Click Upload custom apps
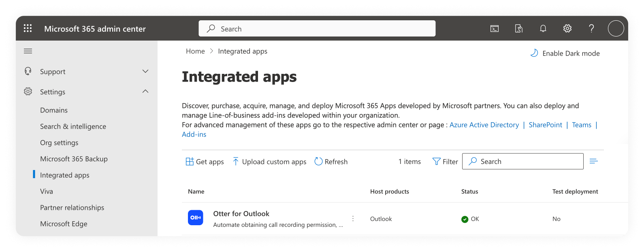This screenshot has height=252, width=644. (x=270, y=162)
